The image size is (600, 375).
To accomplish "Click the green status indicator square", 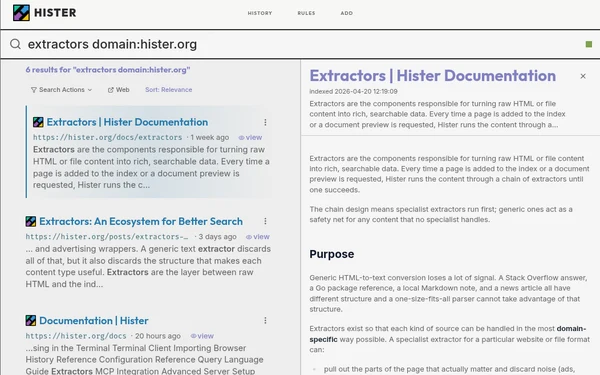I will tap(589, 44).
